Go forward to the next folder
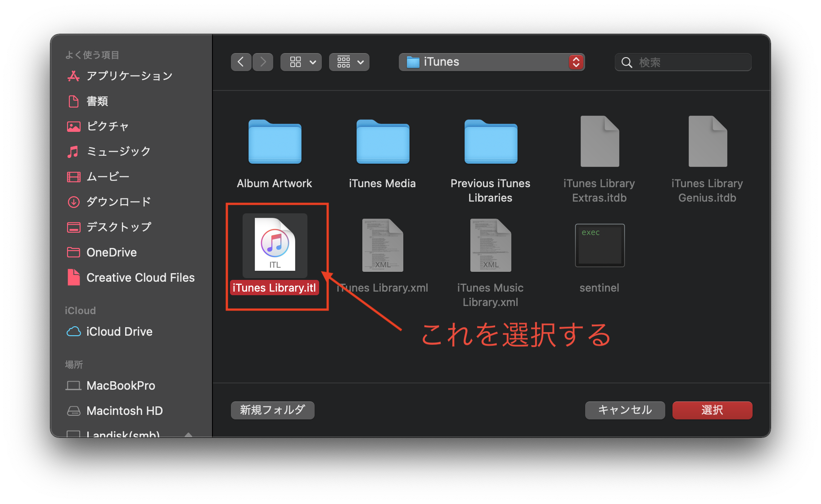Image resolution: width=821 pixels, height=504 pixels. coord(263,62)
